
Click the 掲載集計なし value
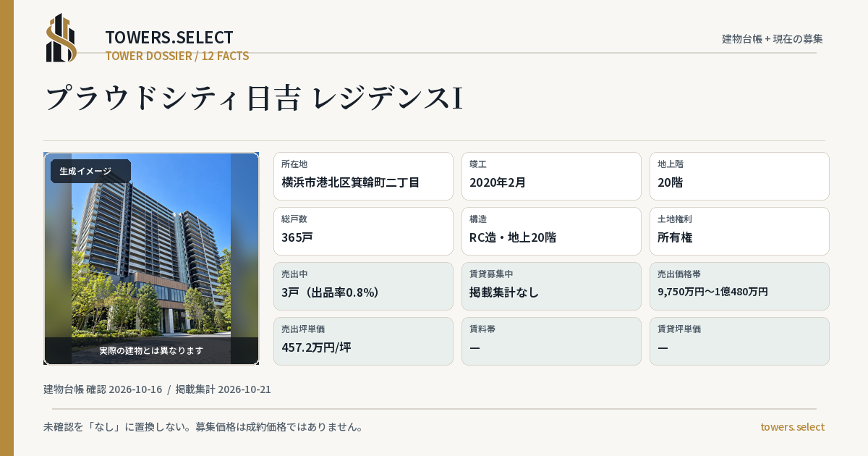pyautogui.click(x=504, y=292)
